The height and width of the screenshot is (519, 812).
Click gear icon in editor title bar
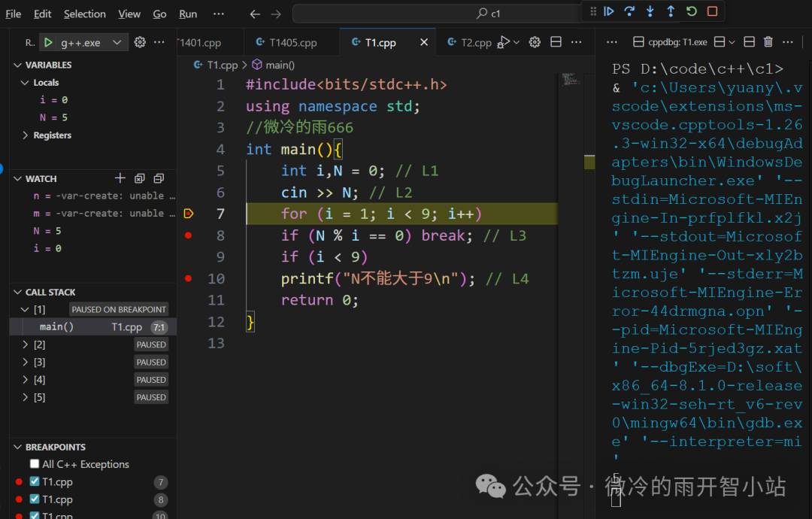(x=535, y=42)
